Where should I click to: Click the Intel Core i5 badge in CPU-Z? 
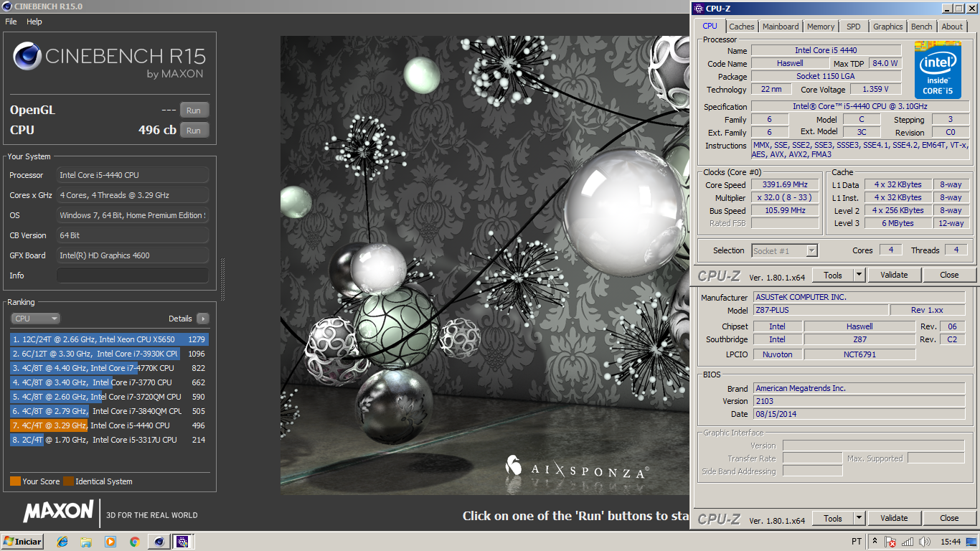[x=938, y=70]
